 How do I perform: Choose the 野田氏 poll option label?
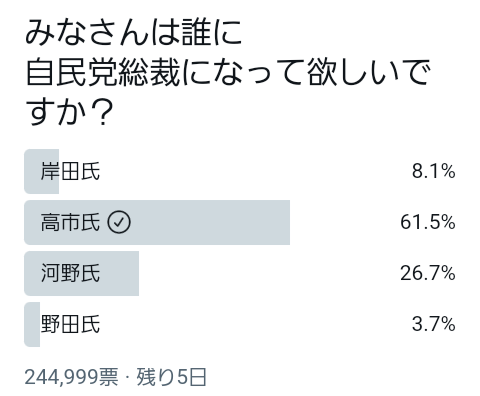(x=70, y=324)
